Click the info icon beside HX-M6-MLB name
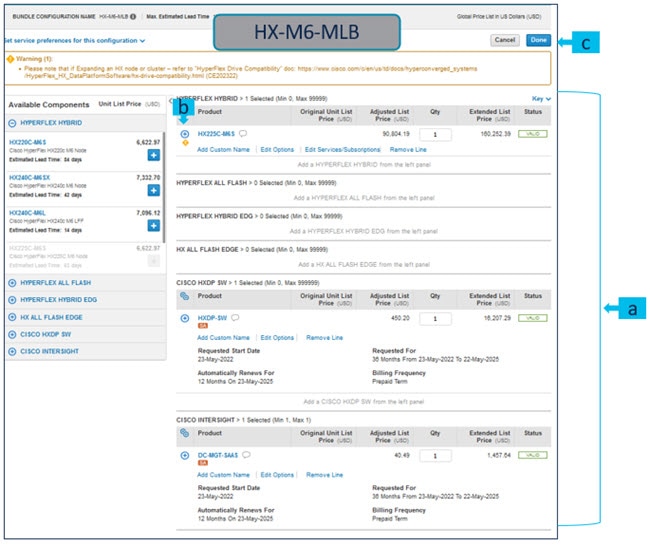The image size is (650, 546). pos(133,17)
